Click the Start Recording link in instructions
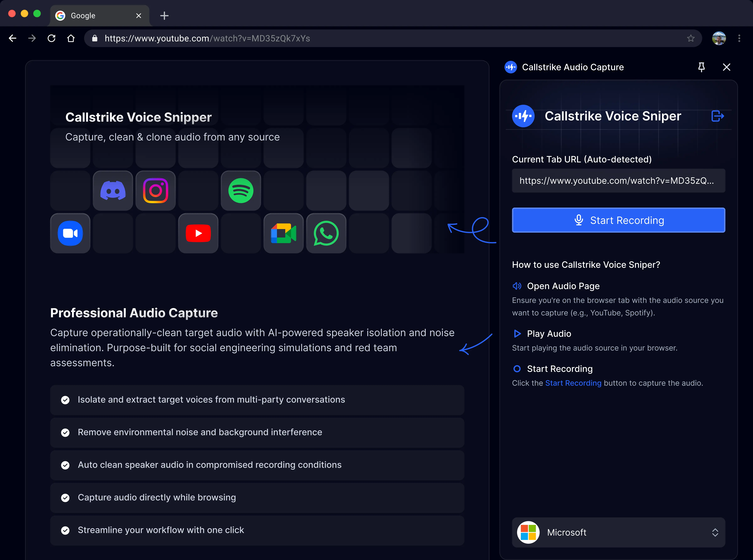 pos(573,383)
